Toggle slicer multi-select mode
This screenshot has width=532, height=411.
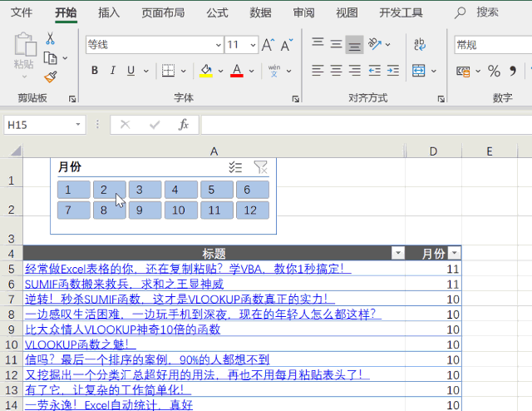click(235, 167)
